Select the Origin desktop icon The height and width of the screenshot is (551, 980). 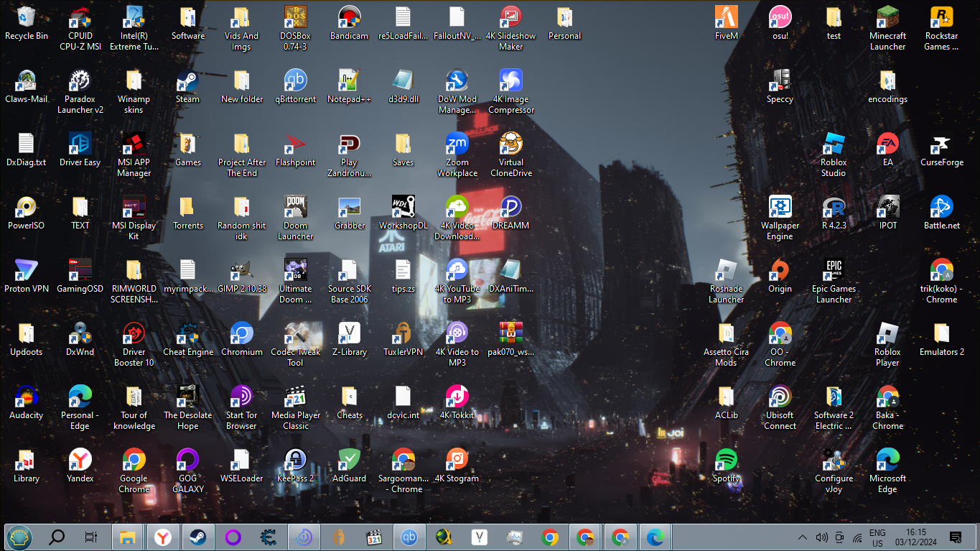click(x=780, y=277)
